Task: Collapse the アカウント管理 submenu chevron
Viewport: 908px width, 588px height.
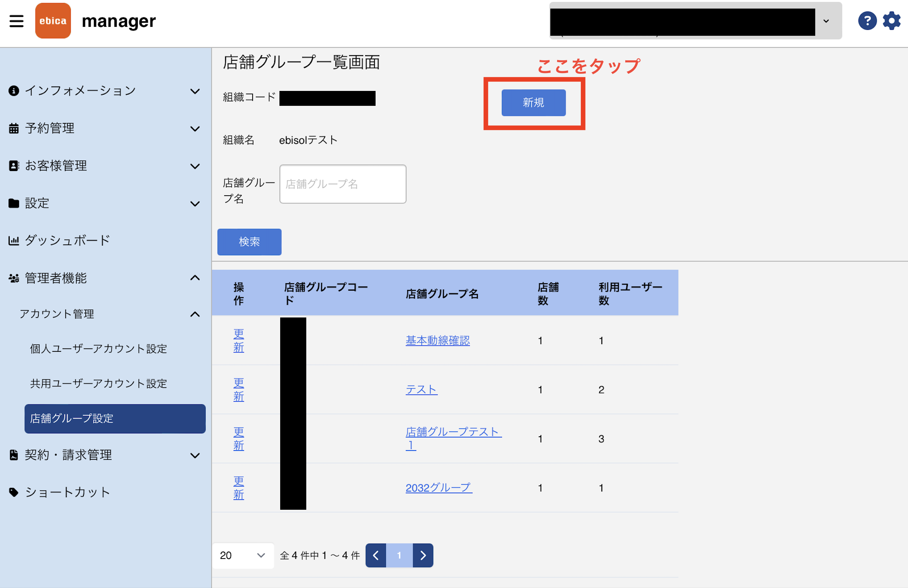Action: (195, 314)
